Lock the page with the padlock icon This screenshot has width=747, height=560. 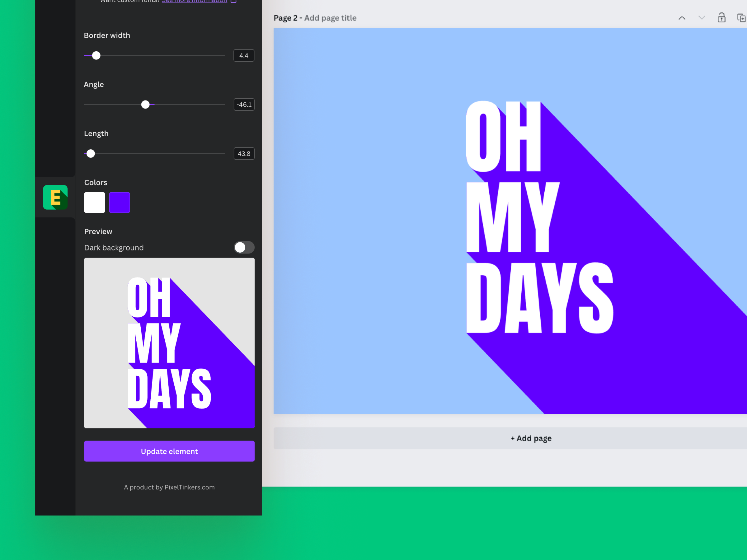pos(721,17)
